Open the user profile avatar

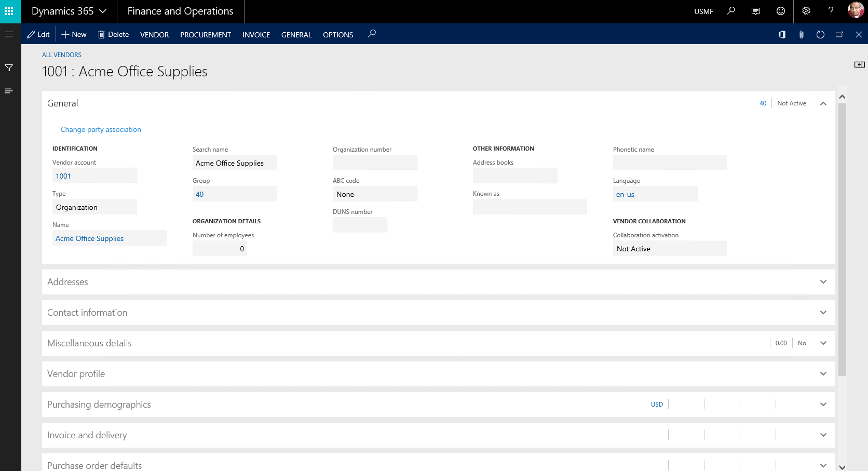(x=856, y=10)
